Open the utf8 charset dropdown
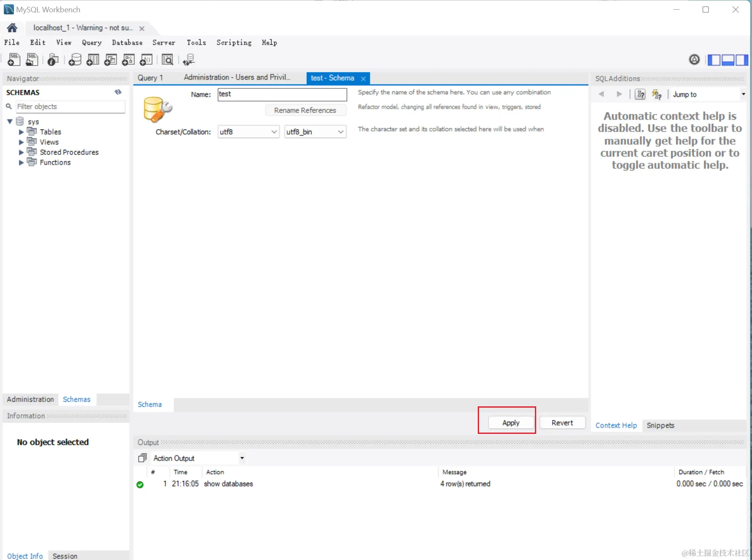 (248, 132)
